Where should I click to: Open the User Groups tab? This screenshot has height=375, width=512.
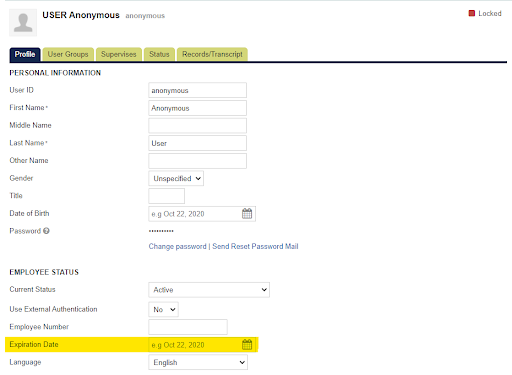tap(68, 54)
